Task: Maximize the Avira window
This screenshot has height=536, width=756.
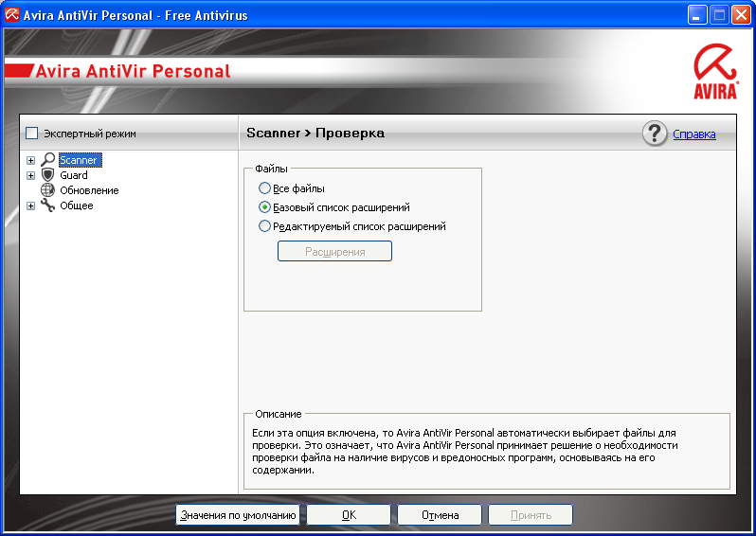Action: 719,15
